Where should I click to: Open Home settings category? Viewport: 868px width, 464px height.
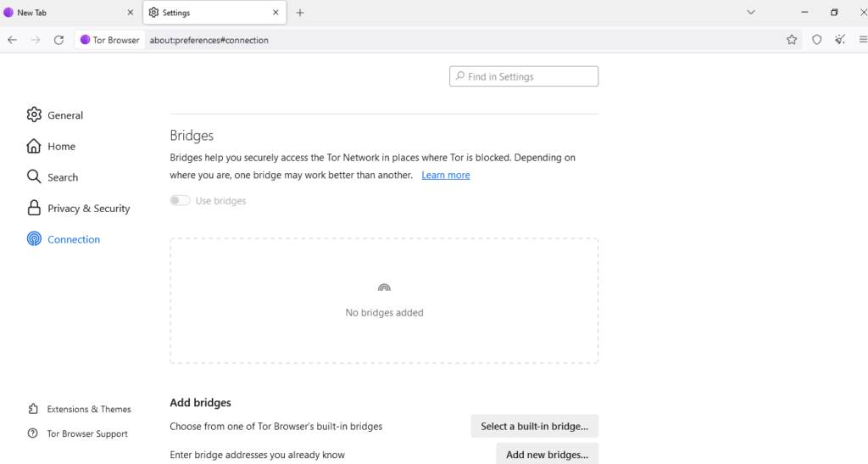tap(61, 146)
